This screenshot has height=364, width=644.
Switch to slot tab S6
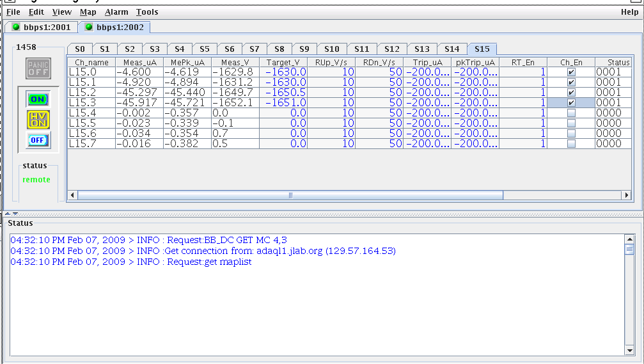coord(230,49)
